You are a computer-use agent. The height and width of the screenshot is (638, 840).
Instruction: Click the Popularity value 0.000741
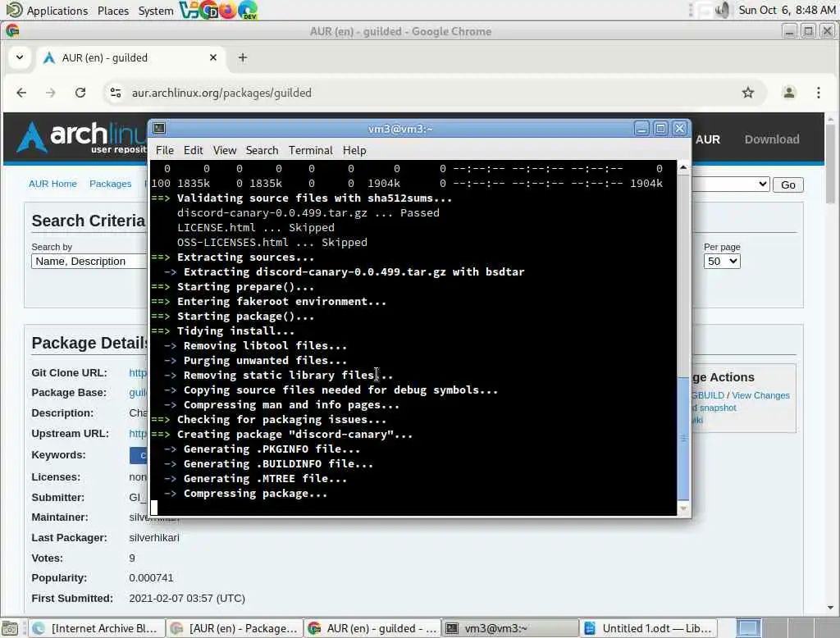pyautogui.click(x=151, y=578)
